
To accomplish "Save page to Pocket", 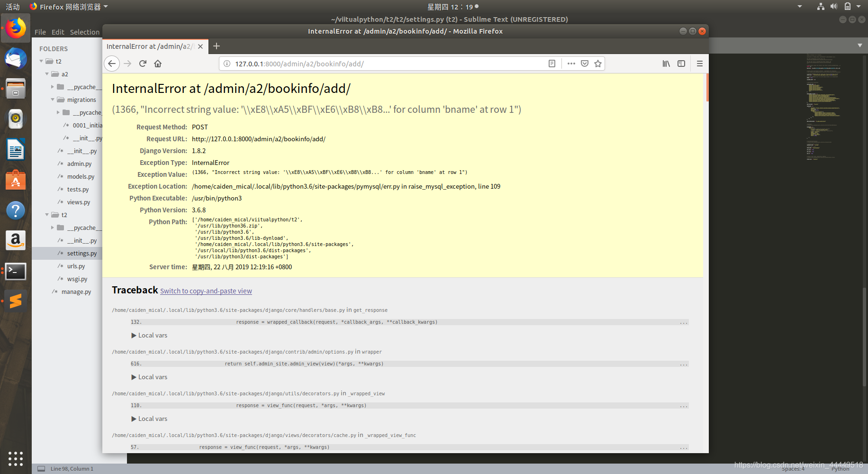I will click(x=585, y=64).
